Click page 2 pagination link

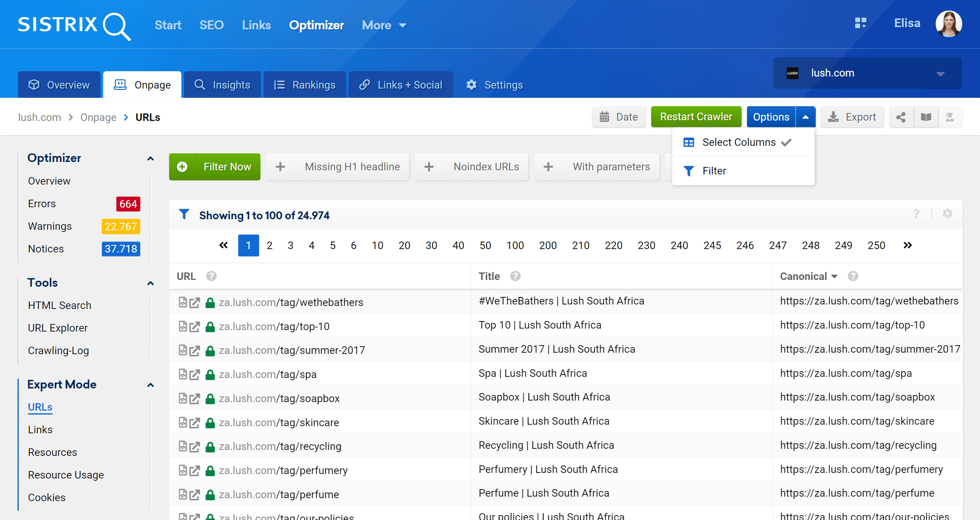coord(269,245)
